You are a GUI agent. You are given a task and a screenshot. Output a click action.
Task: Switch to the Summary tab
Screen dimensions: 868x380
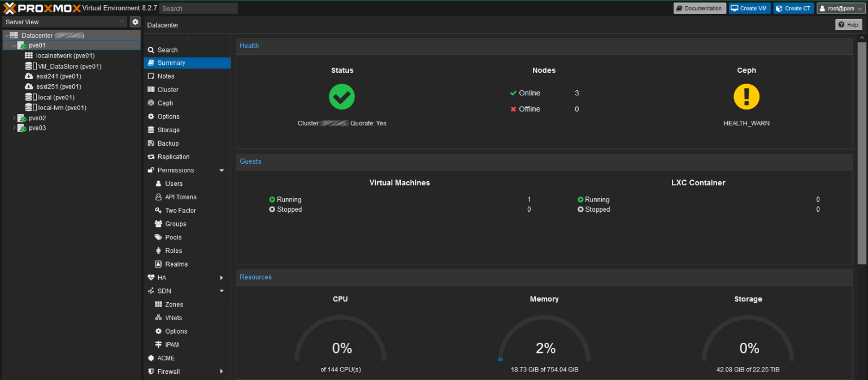click(x=171, y=63)
